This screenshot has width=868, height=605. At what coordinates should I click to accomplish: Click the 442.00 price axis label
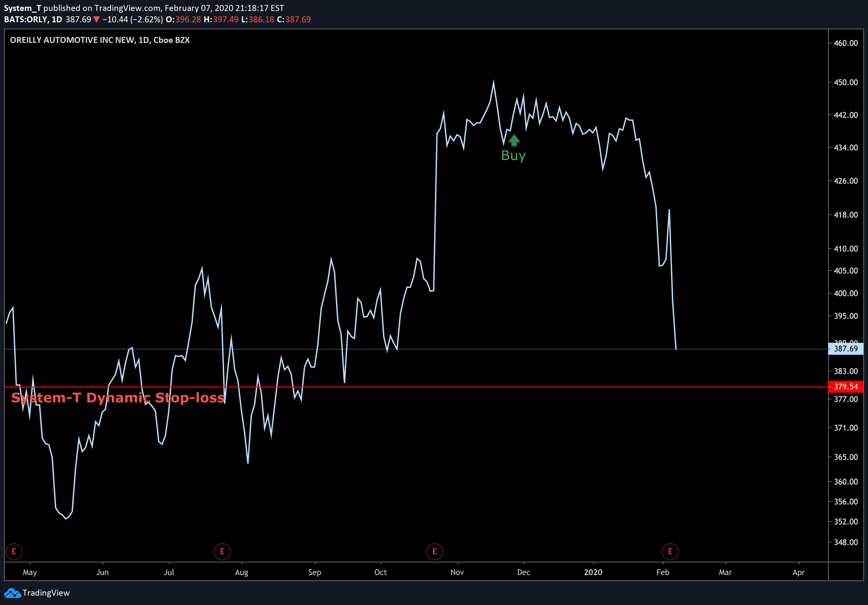846,115
